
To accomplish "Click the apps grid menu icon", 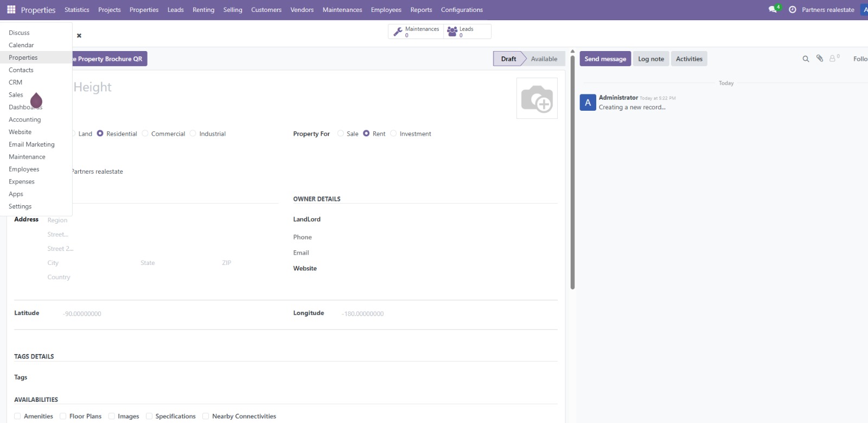I will click(x=11, y=10).
